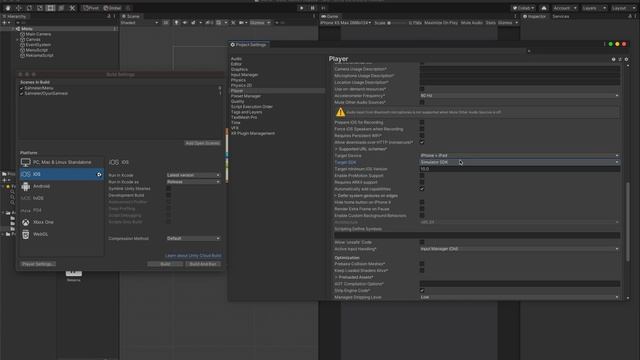Screen dimensions: 640x360
Task: Expand the Canvas object in Hierarchy
Action: click(18, 40)
